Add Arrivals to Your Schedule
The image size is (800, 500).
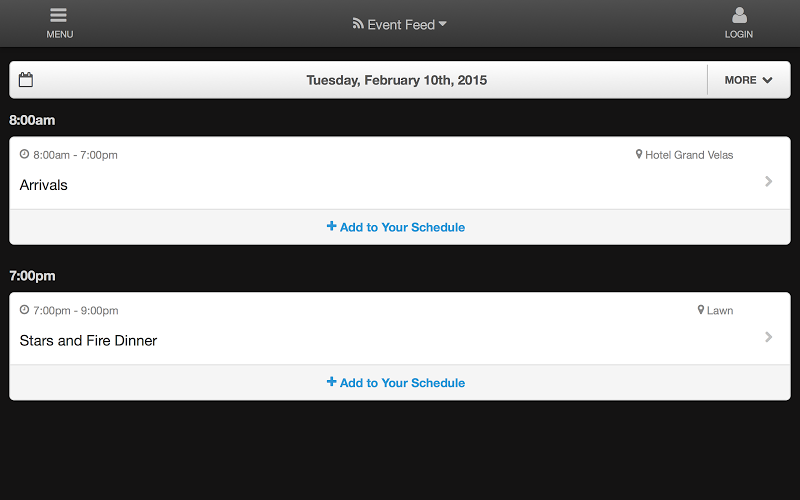pos(396,227)
